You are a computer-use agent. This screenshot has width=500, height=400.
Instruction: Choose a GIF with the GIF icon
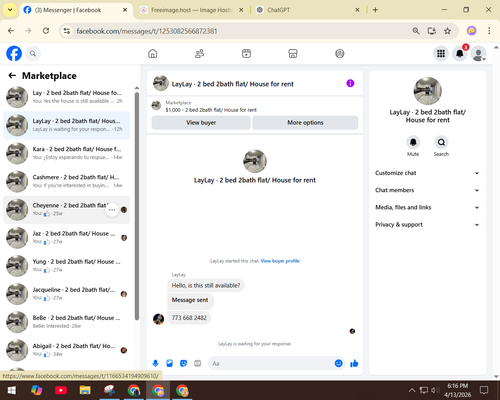click(198, 363)
